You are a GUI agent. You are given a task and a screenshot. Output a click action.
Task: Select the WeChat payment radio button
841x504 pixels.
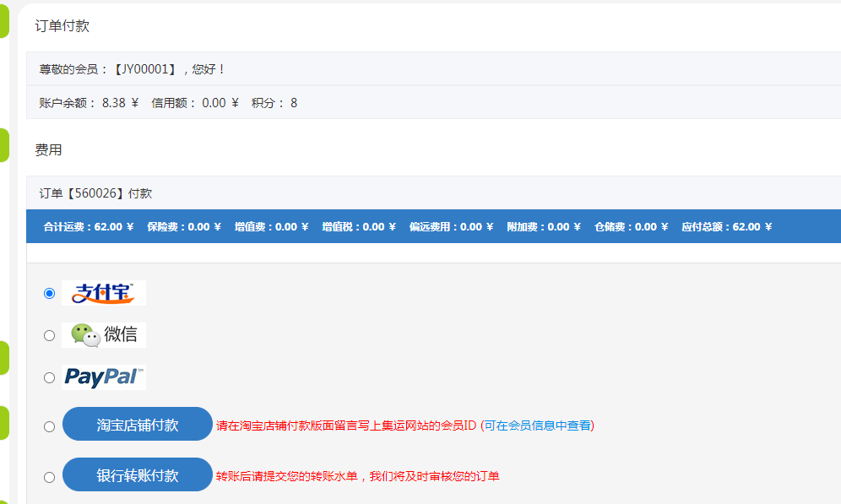coord(49,336)
